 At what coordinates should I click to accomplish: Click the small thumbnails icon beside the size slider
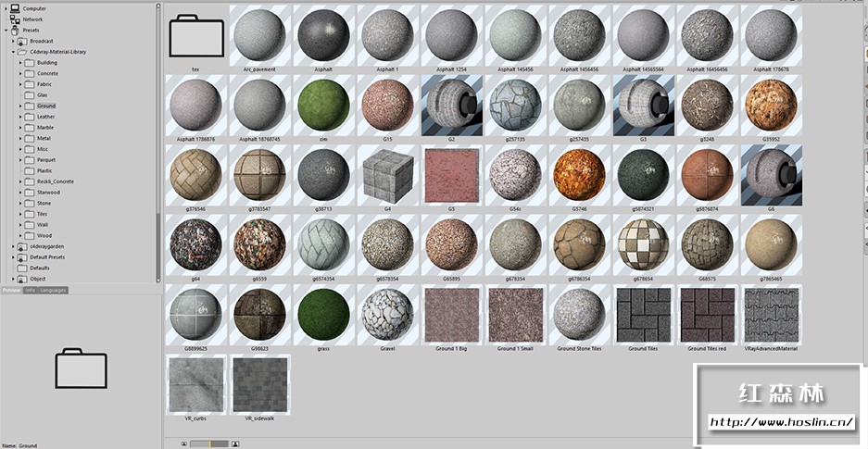coord(183,443)
